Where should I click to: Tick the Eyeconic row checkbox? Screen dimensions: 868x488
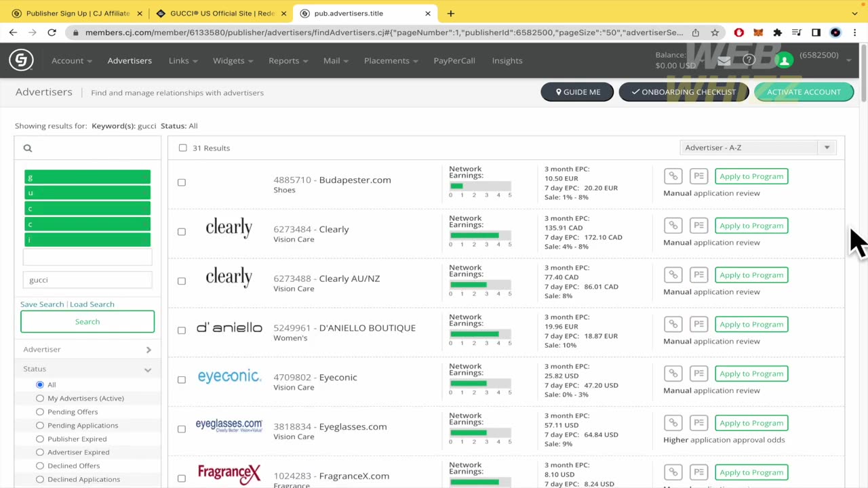click(x=181, y=380)
